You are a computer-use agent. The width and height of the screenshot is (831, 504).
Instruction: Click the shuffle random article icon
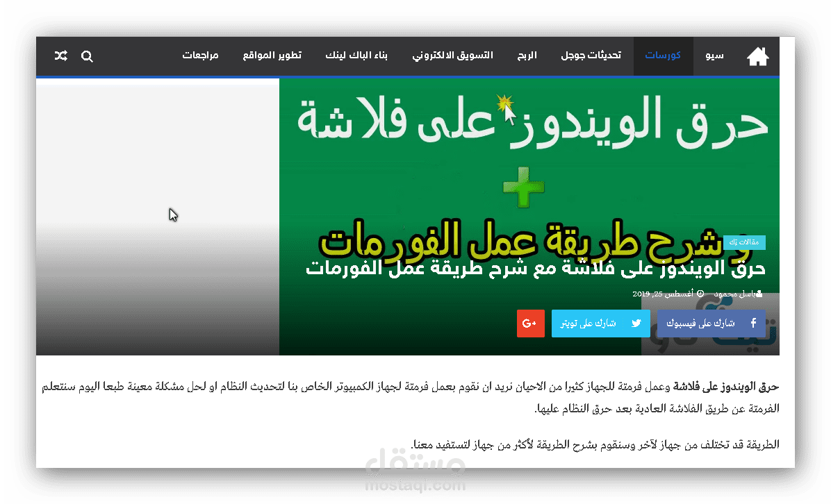(x=61, y=56)
